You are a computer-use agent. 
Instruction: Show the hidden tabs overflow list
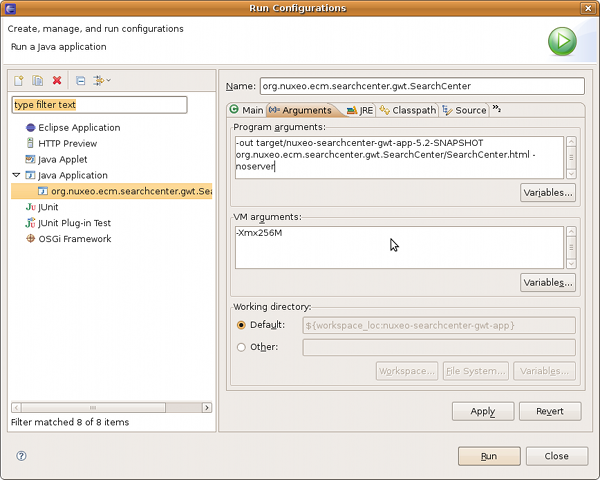click(x=497, y=109)
